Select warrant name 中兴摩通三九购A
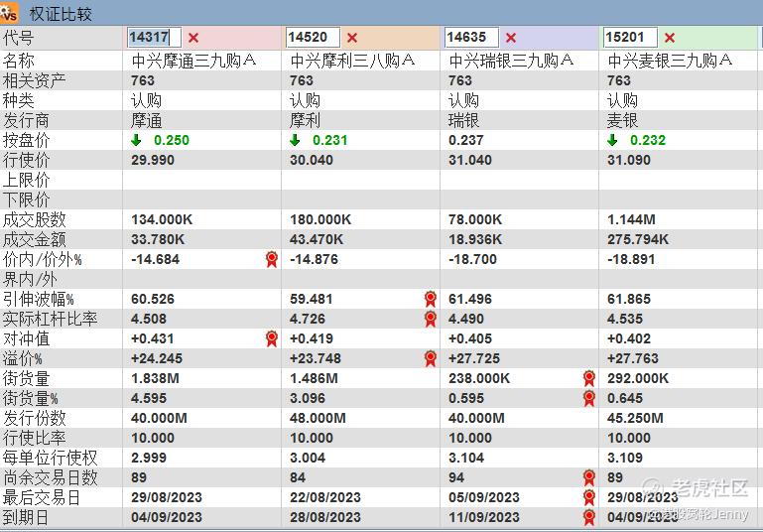 193,61
